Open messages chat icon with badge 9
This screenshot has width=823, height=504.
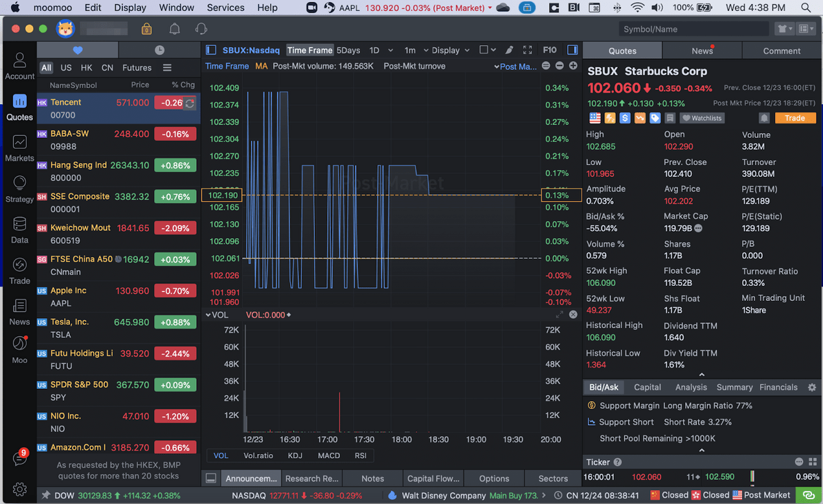20,459
